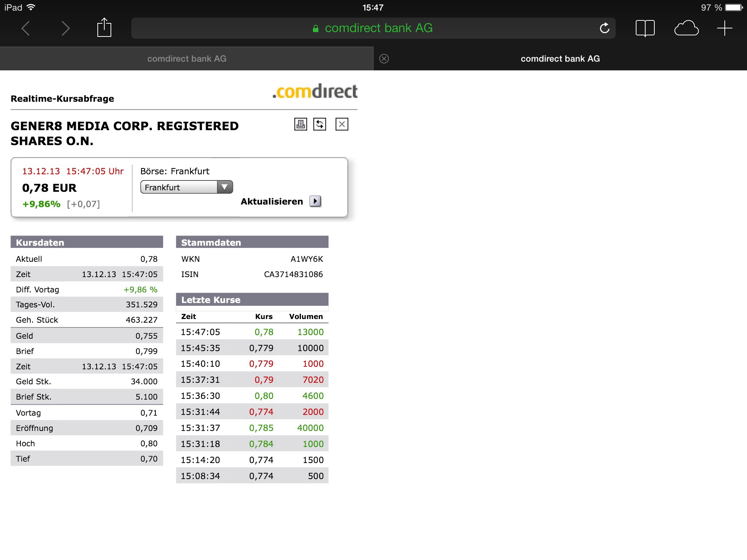Add a new tab with plus icon
Screen dimensions: 747x560
point(724,28)
